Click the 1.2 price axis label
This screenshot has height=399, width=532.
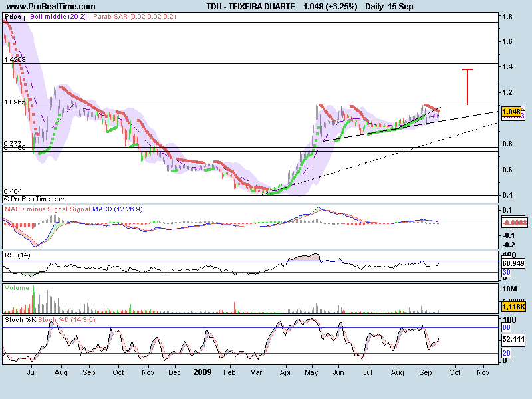pyautogui.click(x=507, y=92)
